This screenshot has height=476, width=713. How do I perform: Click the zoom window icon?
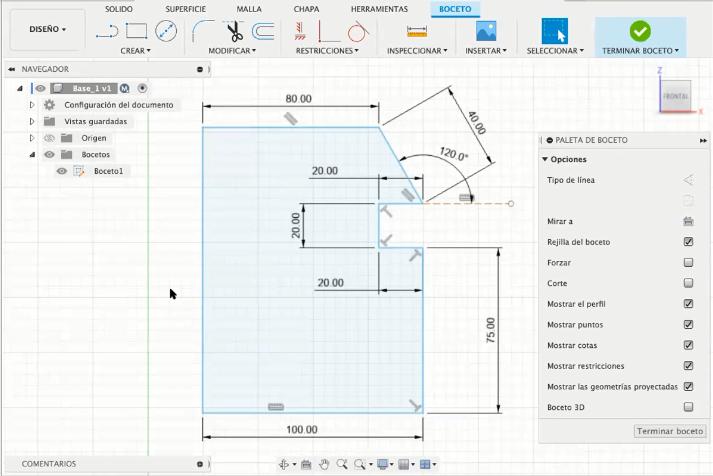point(360,464)
